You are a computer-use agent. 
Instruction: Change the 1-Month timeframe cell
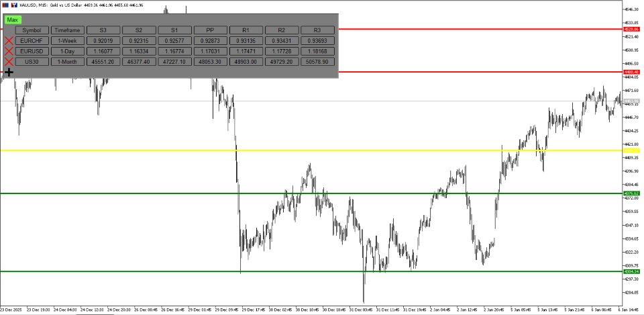pyautogui.click(x=68, y=62)
